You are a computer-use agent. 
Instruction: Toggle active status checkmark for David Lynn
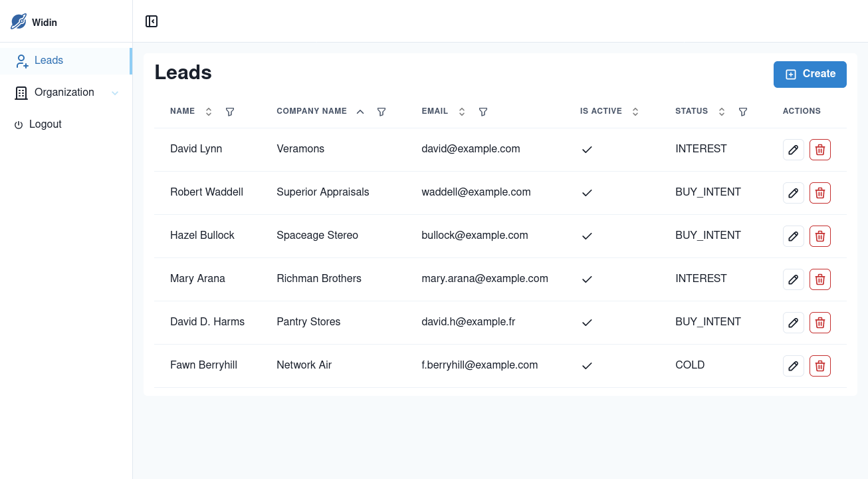pos(587,149)
